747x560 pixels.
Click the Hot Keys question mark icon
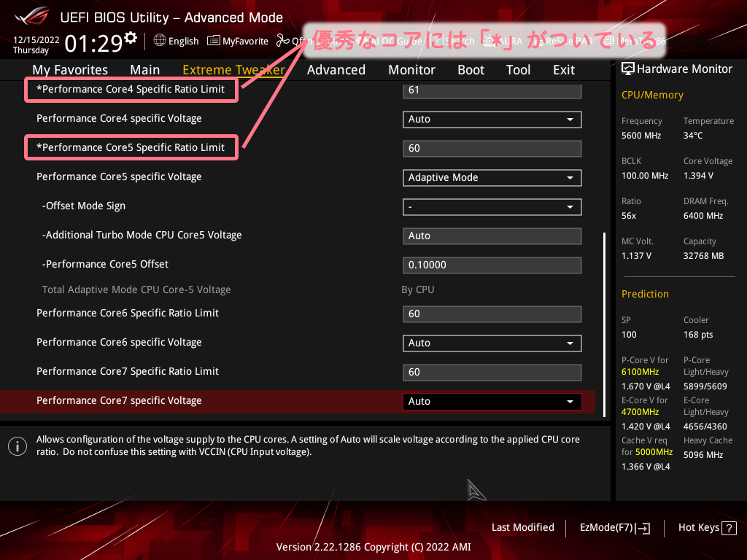(x=729, y=528)
